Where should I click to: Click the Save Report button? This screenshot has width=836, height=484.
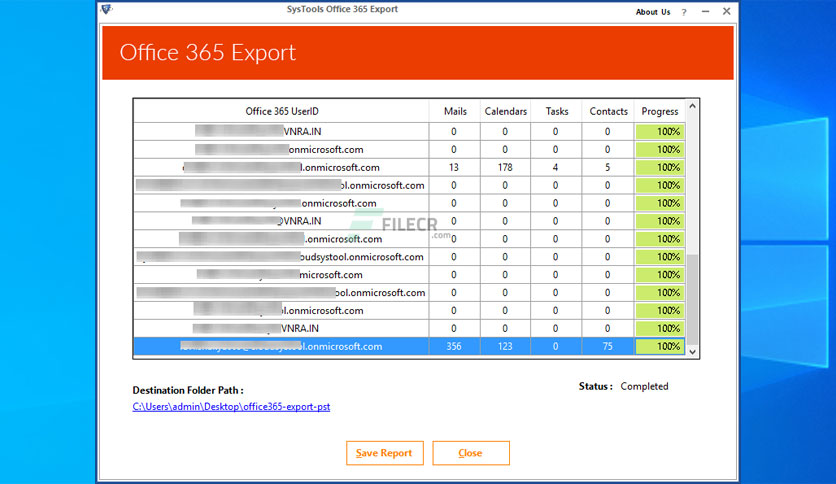coord(384,453)
